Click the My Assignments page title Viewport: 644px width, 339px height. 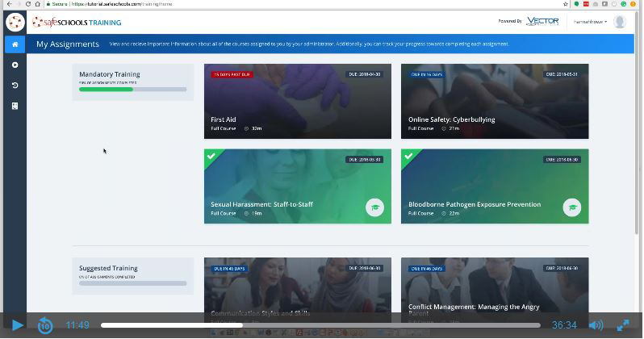68,44
